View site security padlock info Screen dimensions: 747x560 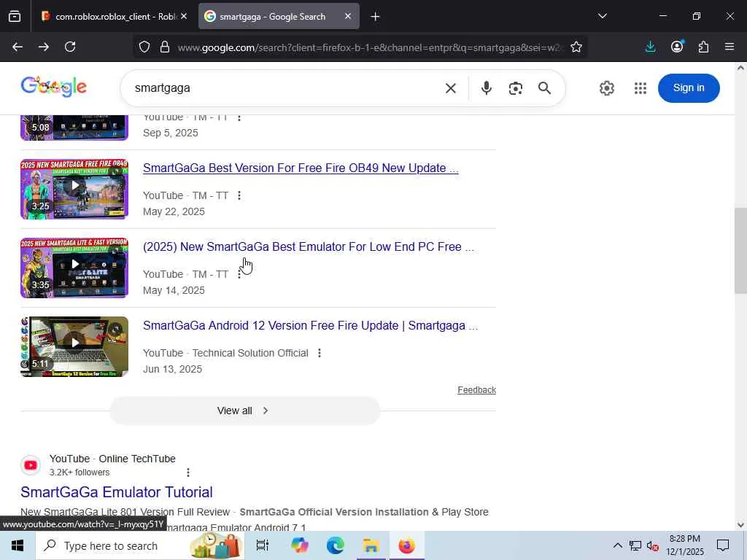coord(165,47)
